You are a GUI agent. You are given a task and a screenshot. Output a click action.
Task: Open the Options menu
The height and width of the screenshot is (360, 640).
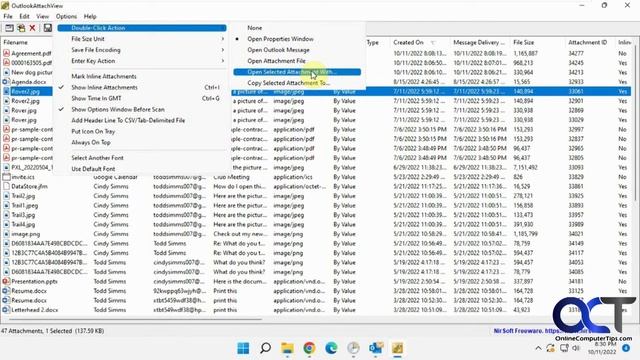[x=66, y=16]
